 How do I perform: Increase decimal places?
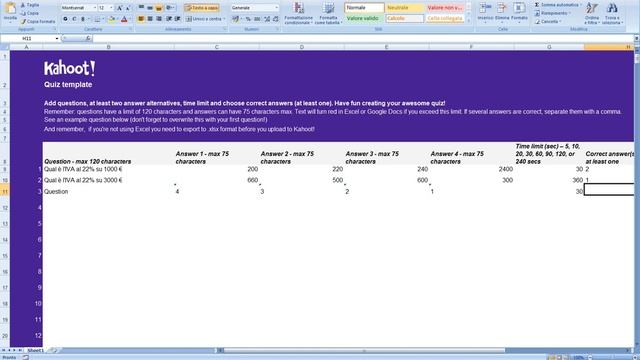[x=267, y=19]
